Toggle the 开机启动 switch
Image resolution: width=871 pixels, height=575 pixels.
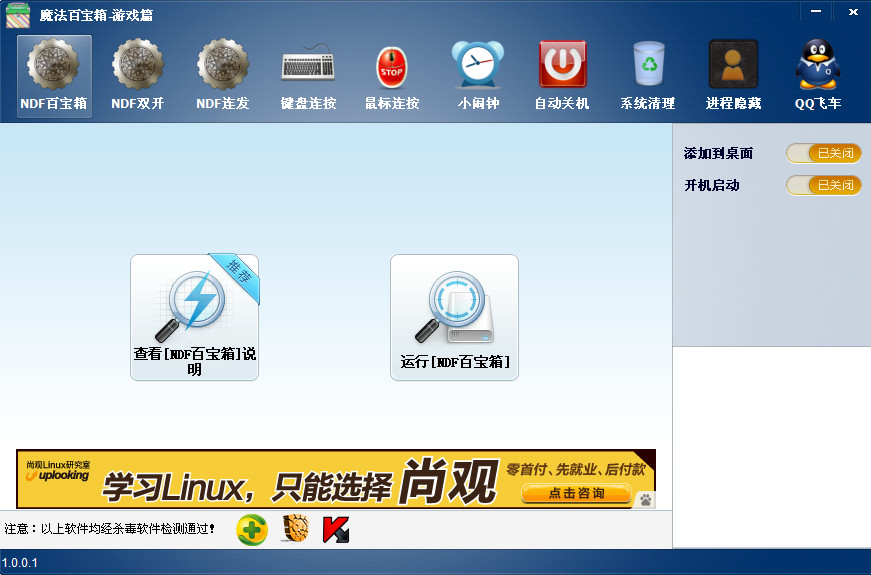point(824,185)
